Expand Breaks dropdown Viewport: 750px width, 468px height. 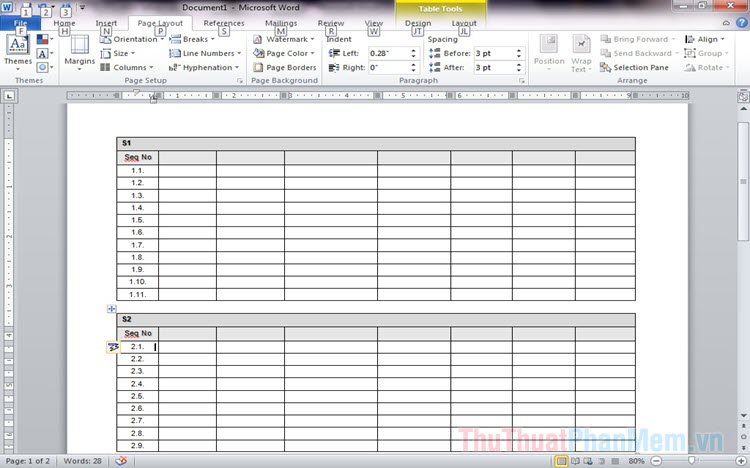192,39
